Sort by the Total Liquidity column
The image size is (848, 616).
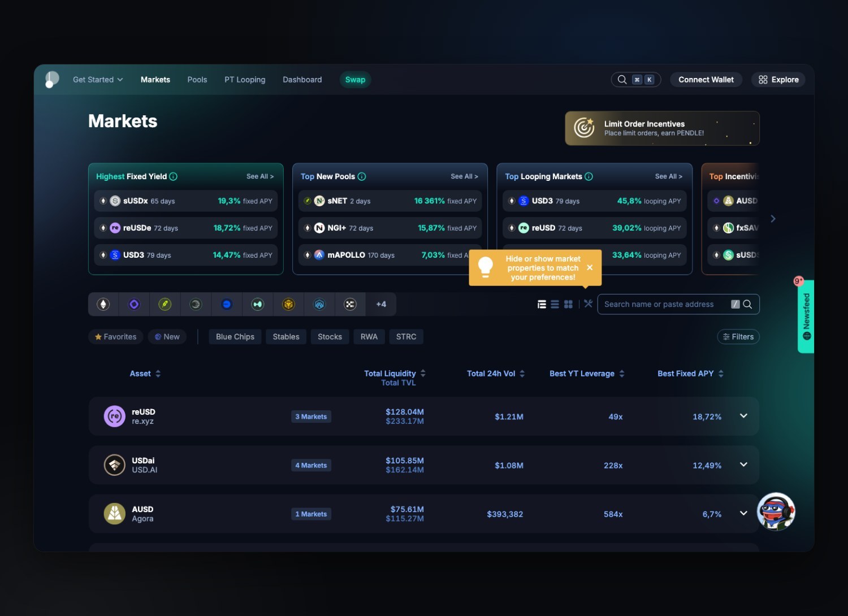(x=395, y=374)
